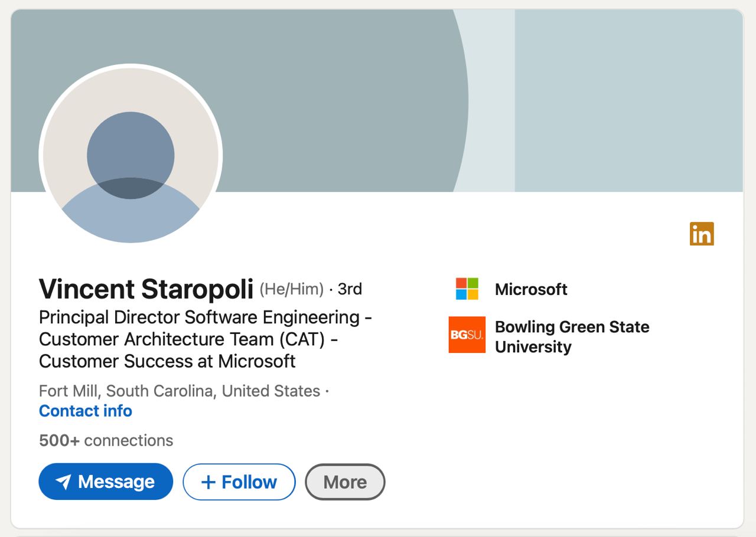756x537 pixels.
Task: Follow Vincent Staropoli
Action: point(239,482)
